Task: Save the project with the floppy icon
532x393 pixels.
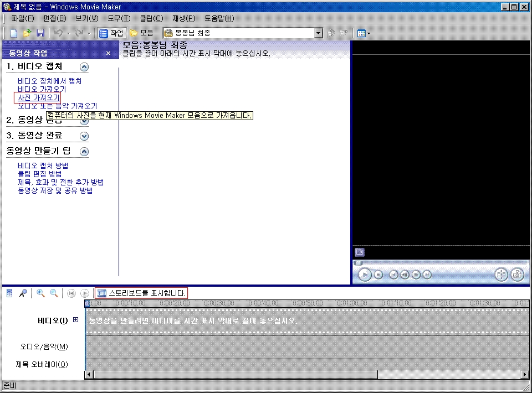Action: coord(40,33)
